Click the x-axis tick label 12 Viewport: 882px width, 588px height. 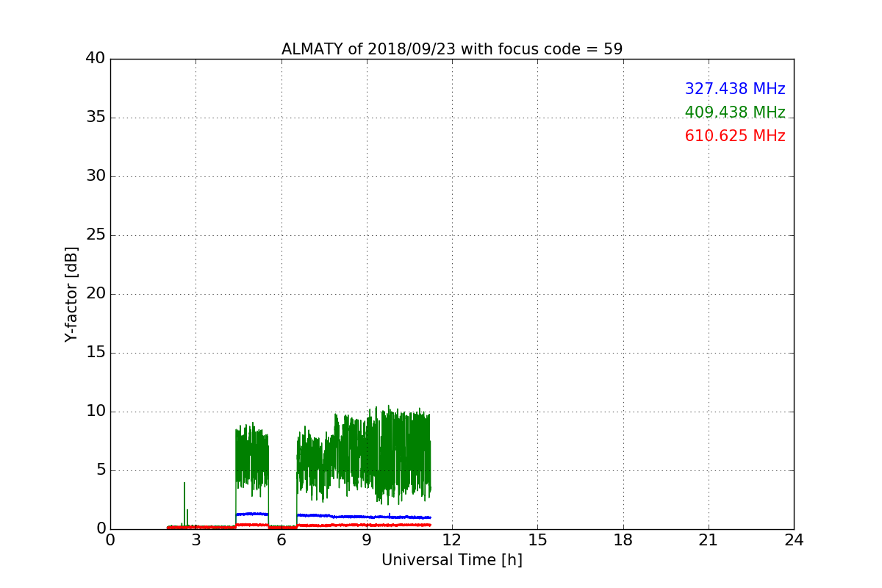(x=452, y=540)
